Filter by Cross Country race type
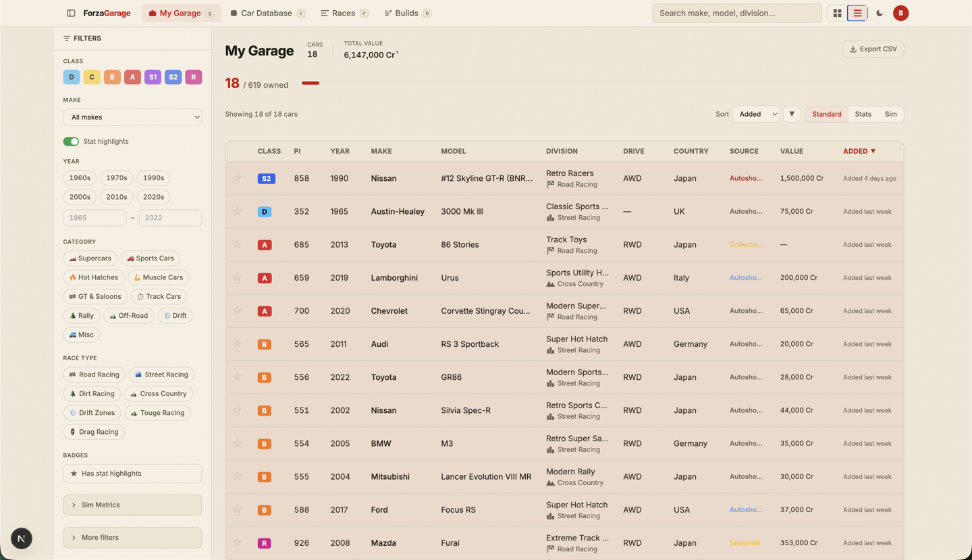The height and width of the screenshot is (560, 972). [x=159, y=394]
